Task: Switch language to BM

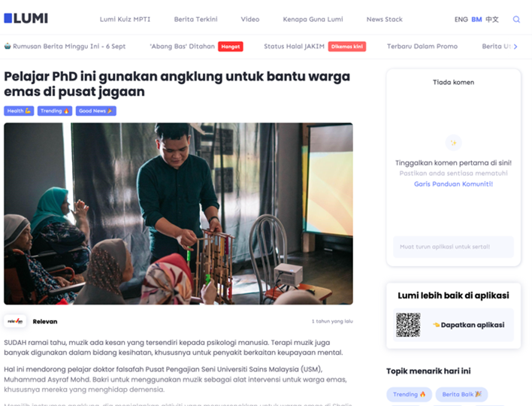Action: pyautogui.click(x=476, y=20)
